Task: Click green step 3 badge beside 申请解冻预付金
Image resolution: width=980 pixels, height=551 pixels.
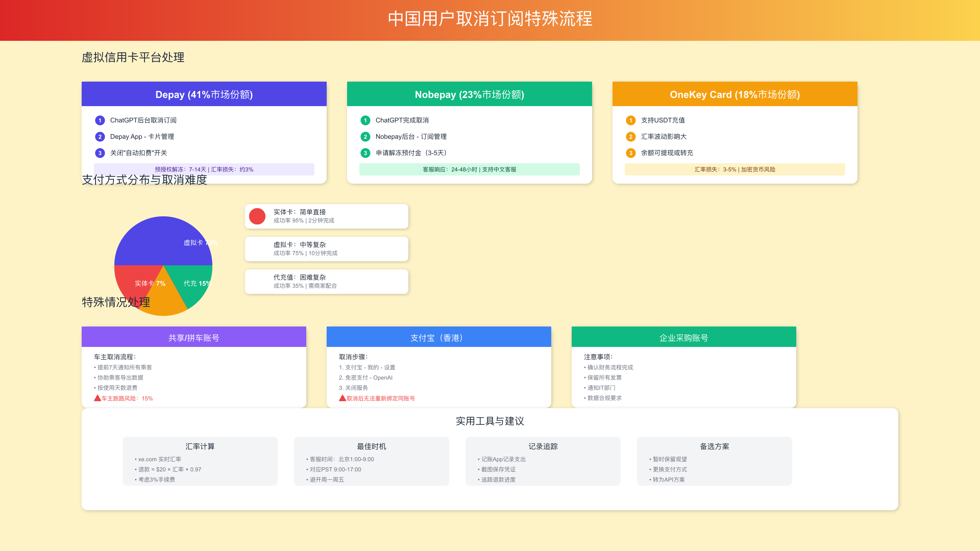Action: 365,153
